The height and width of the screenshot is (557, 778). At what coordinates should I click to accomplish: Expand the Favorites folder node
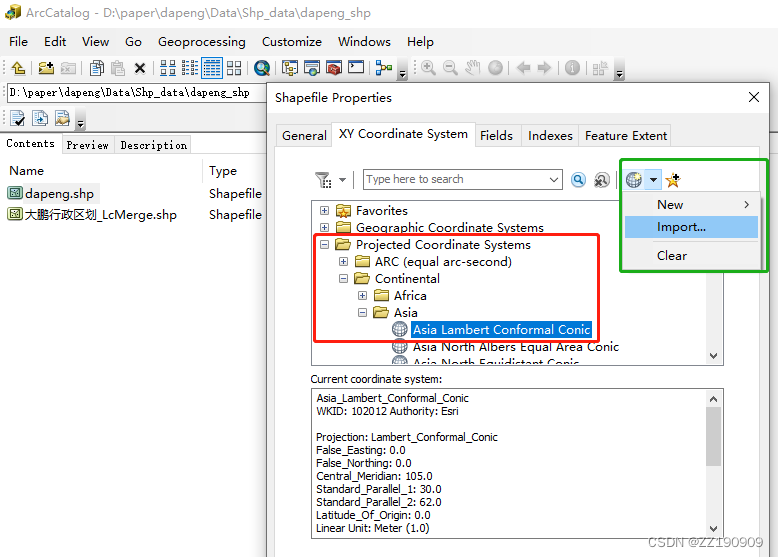324,211
